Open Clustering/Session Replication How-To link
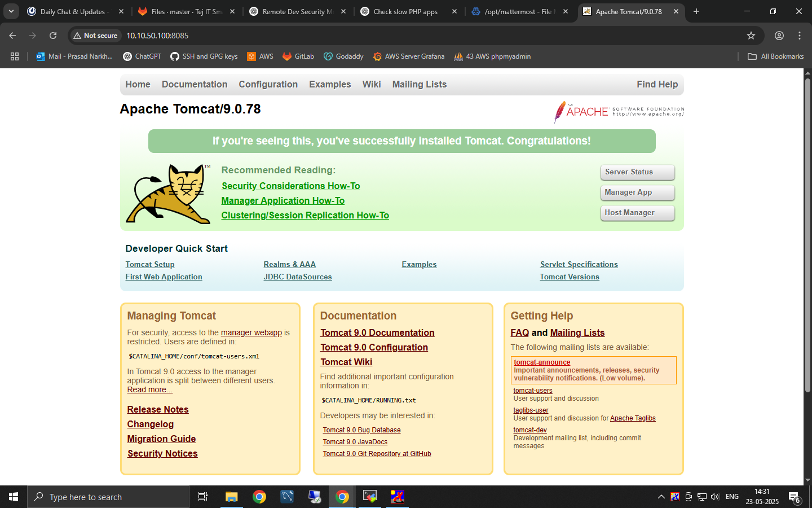Image resolution: width=812 pixels, height=508 pixels. (x=305, y=215)
